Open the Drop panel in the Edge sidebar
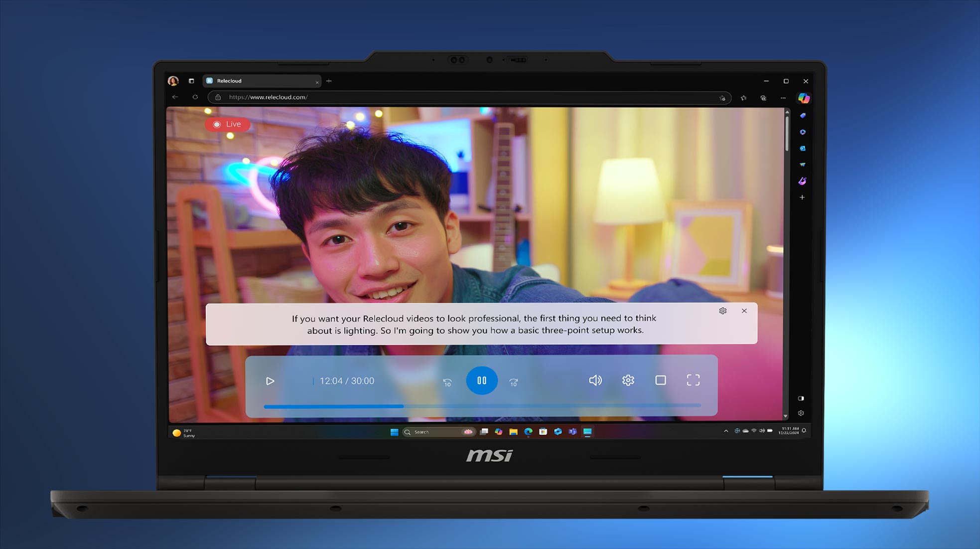This screenshot has width=980, height=549. click(x=803, y=164)
